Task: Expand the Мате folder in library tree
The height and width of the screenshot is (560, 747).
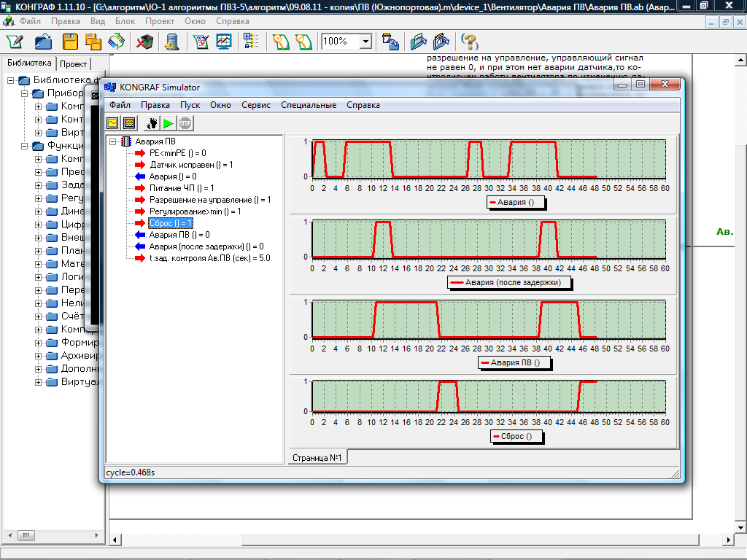Action: pyautogui.click(x=38, y=264)
